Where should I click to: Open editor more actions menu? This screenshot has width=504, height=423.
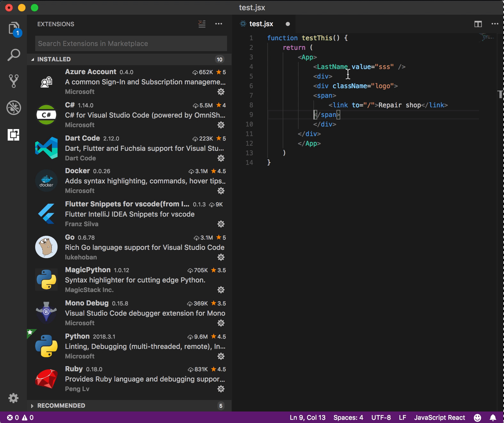point(495,24)
